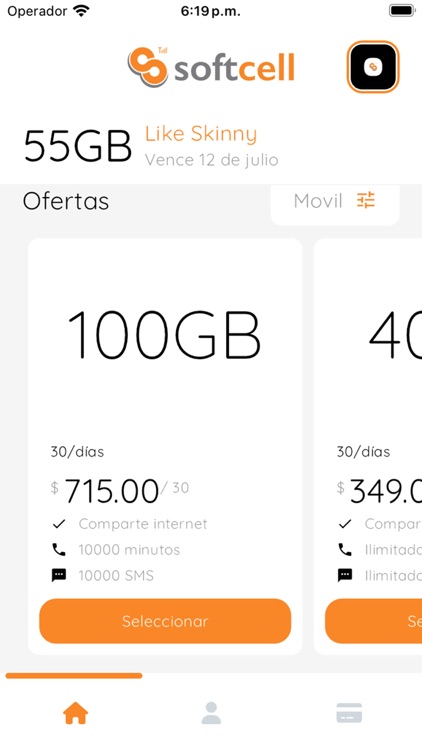Select the second plan's orange button

pos(373,621)
